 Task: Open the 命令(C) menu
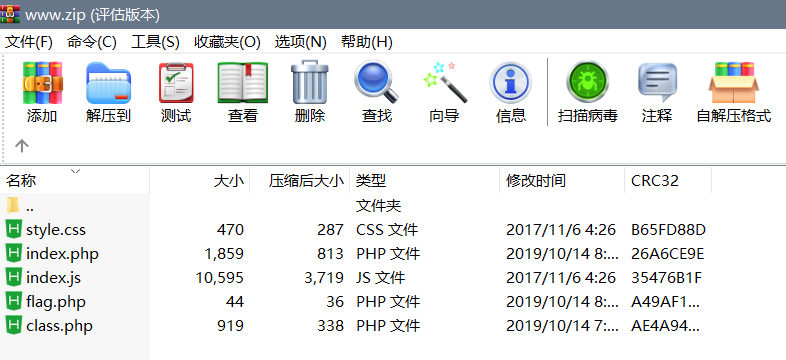coord(92,42)
